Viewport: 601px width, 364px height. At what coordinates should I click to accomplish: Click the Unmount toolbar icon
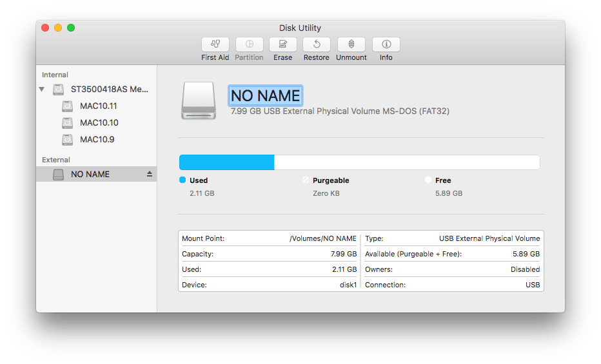pyautogui.click(x=351, y=44)
